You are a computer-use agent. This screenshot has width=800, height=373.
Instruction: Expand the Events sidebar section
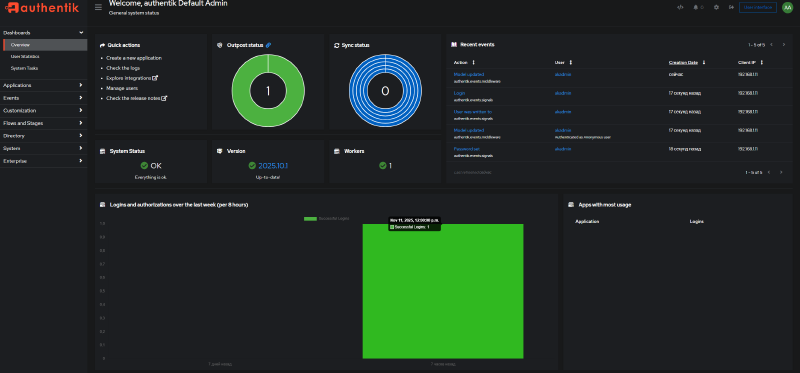pyautogui.click(x=43, y=98)
